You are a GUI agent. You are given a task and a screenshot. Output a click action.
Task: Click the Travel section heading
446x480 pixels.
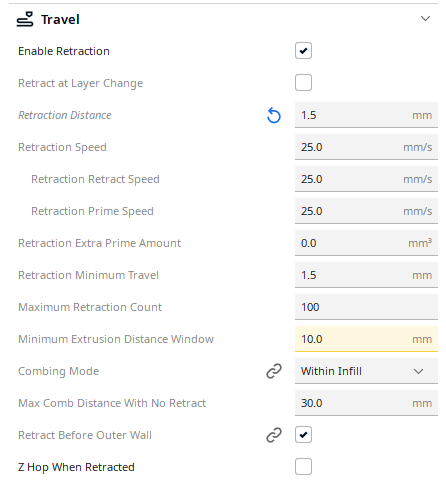click(60, 19)
